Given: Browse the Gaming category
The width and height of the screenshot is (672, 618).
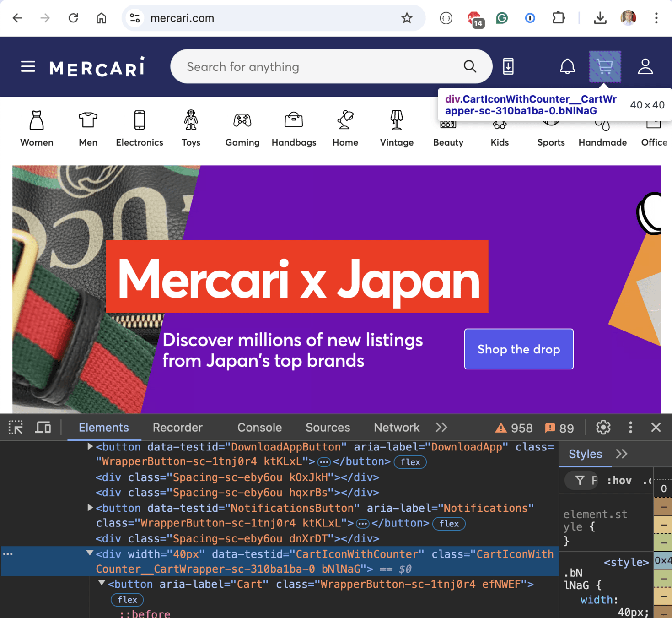Looking at the screenshot, I should (x=242, y=129).
